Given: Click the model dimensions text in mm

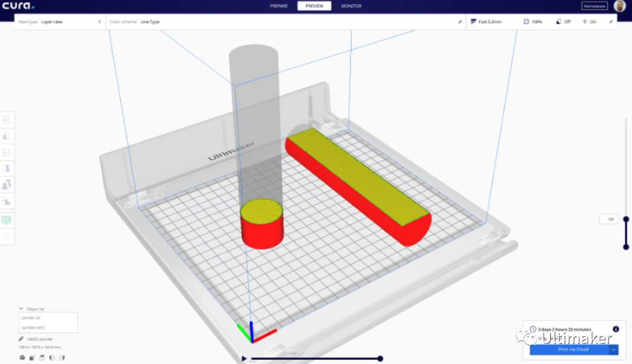Looking at the screenshot, I should [39, 347].
